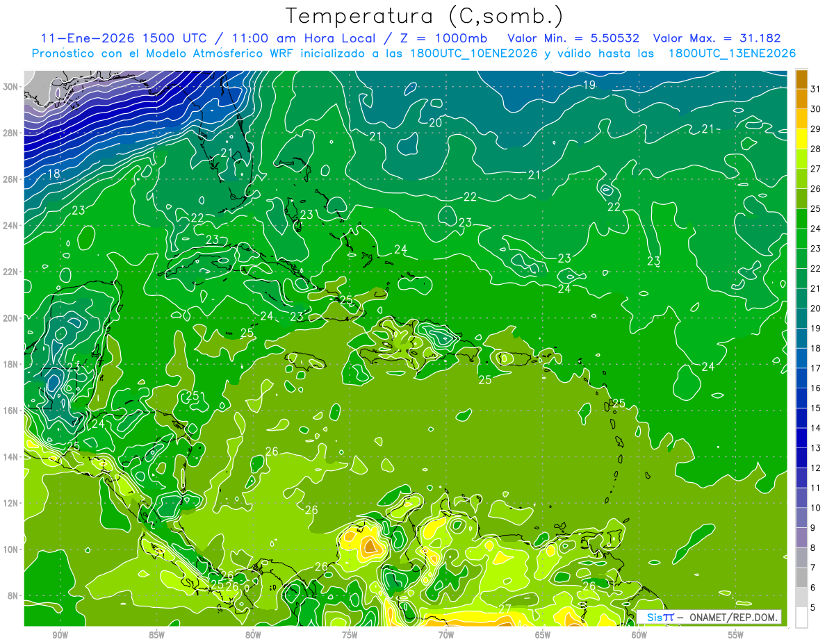Click the color bar tick label 5

(813, 608)
